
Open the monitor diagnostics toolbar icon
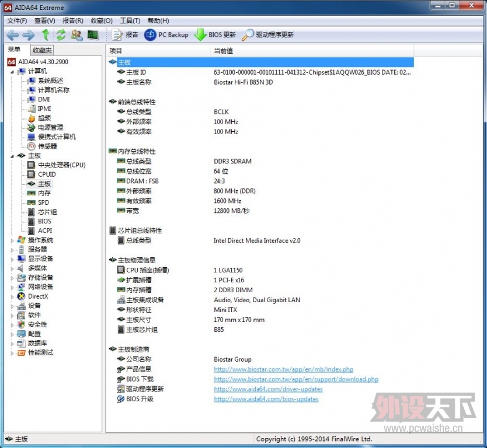[x=93, y=35]
